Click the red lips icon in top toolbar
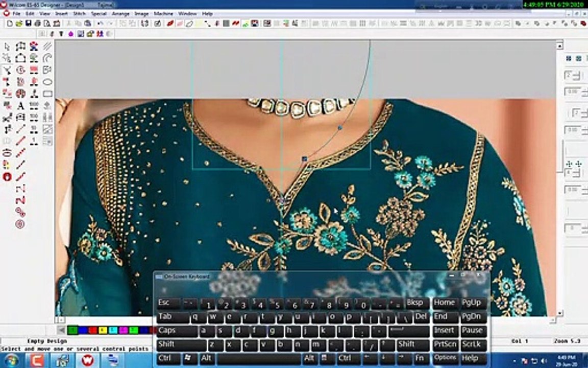The height and width of the screenshot is (368, 588). (170, 24)
